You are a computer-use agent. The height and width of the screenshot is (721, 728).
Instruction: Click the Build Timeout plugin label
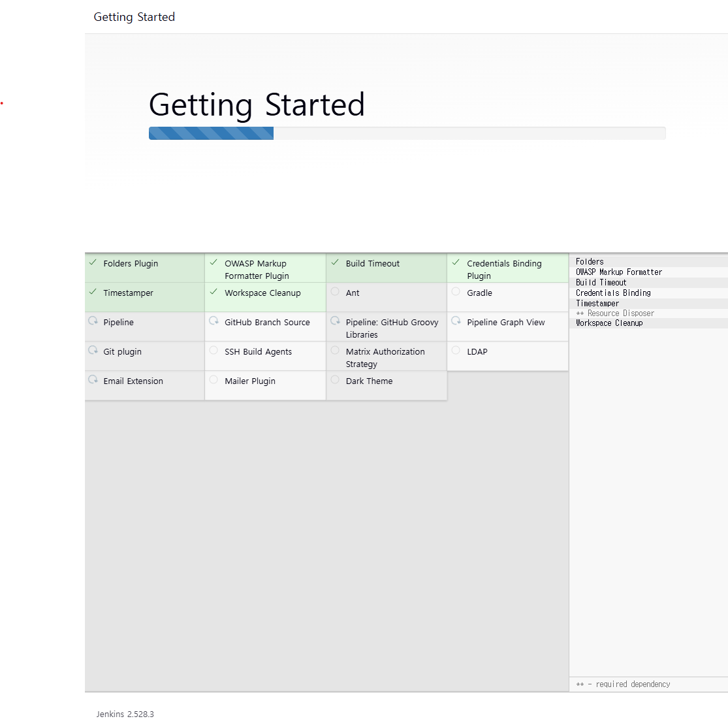pyautogui.click(x=372, y=264)
